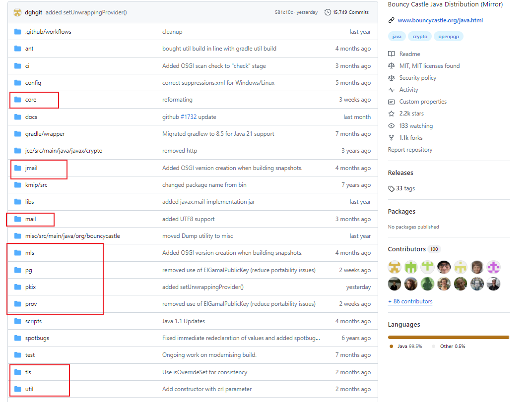The height and width of the screenshot is (402, 532).
Task: Open commit 'Use isOverrideSet for consistency'
Action: point(204,372)
